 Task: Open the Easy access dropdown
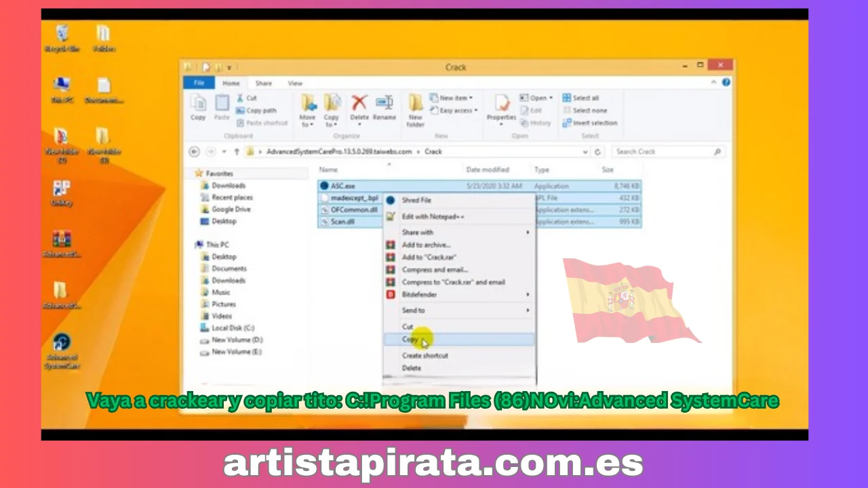point(454,110)
